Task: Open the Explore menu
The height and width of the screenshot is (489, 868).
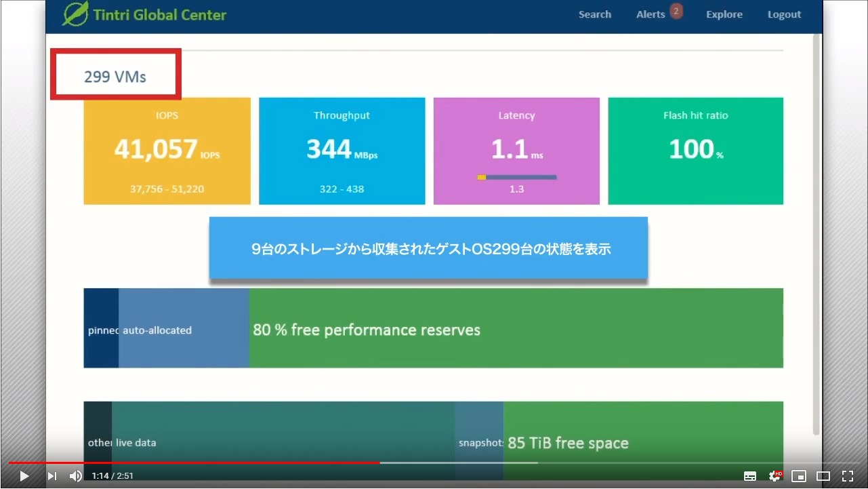Action: [724, 14]
